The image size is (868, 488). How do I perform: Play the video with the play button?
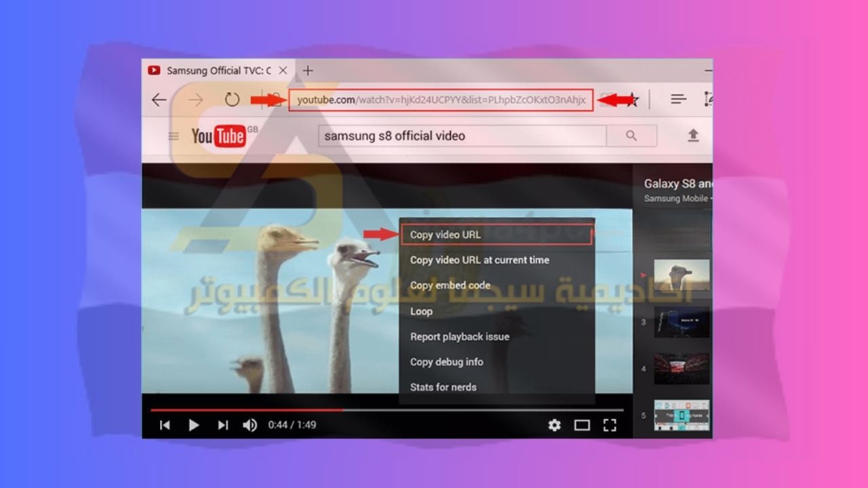pos(194,425)
